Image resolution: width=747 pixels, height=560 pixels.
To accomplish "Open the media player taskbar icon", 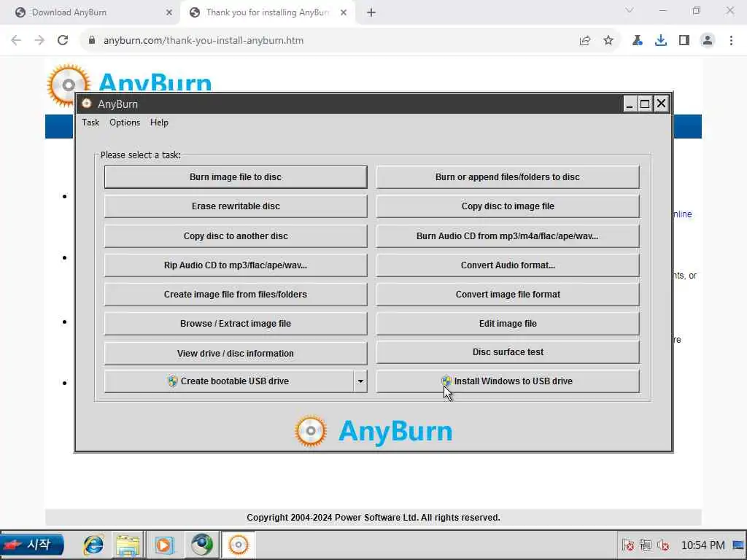I will coord(164,545).
